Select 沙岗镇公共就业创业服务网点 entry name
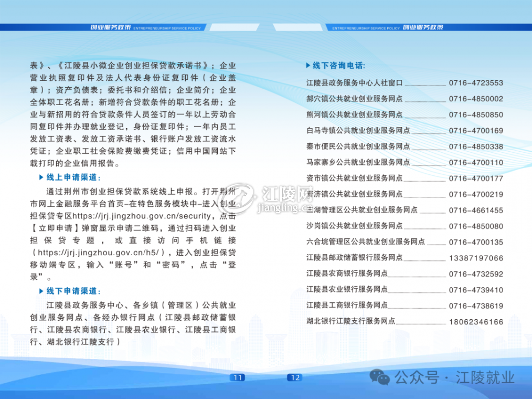Image resolution: width=532 pixels, height=399 pixels. point(354,226)
